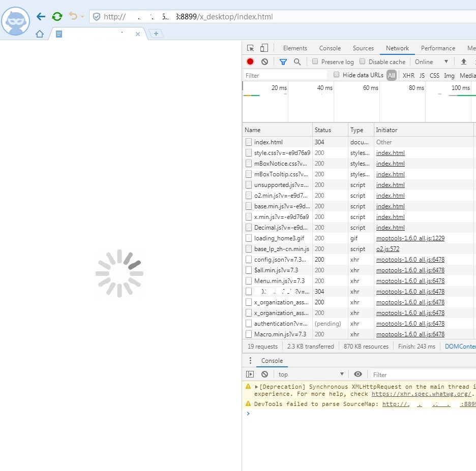The width and height of the screenshot is (476, 471).
Task: Open the Elements tab in DevTools
Action: click(295, 48)
